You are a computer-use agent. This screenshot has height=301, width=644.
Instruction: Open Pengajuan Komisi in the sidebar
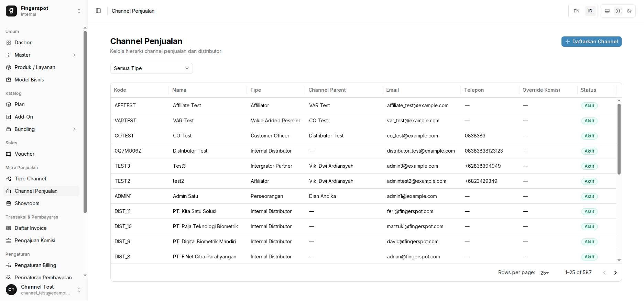[x=41, y=241]
